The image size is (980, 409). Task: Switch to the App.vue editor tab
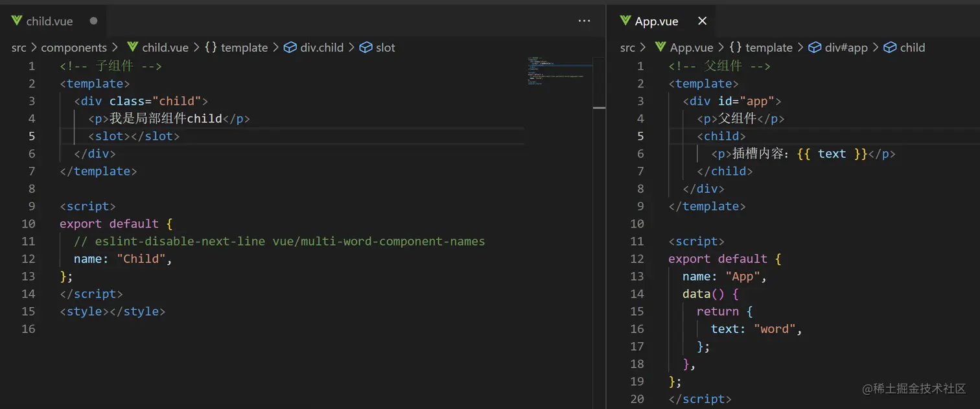657,21
